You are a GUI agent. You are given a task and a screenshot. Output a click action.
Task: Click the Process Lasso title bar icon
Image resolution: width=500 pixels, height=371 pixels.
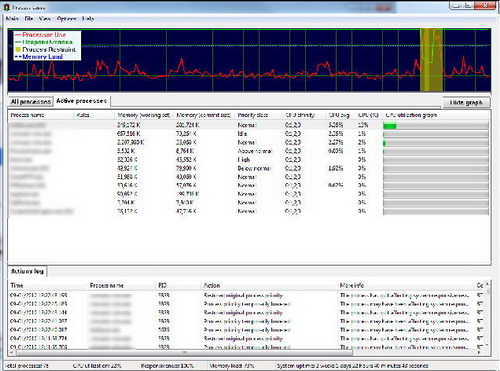click(x=6, y=7)
